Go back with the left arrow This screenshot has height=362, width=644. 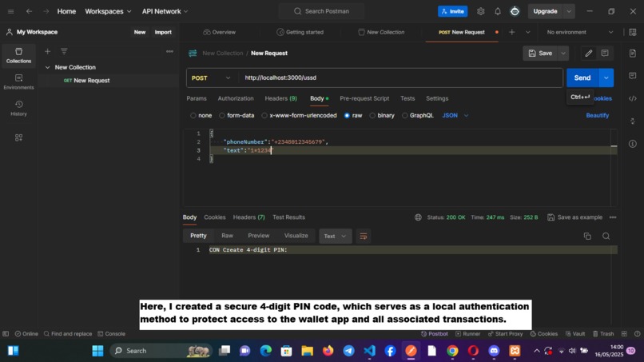click(x=29, y=11)
